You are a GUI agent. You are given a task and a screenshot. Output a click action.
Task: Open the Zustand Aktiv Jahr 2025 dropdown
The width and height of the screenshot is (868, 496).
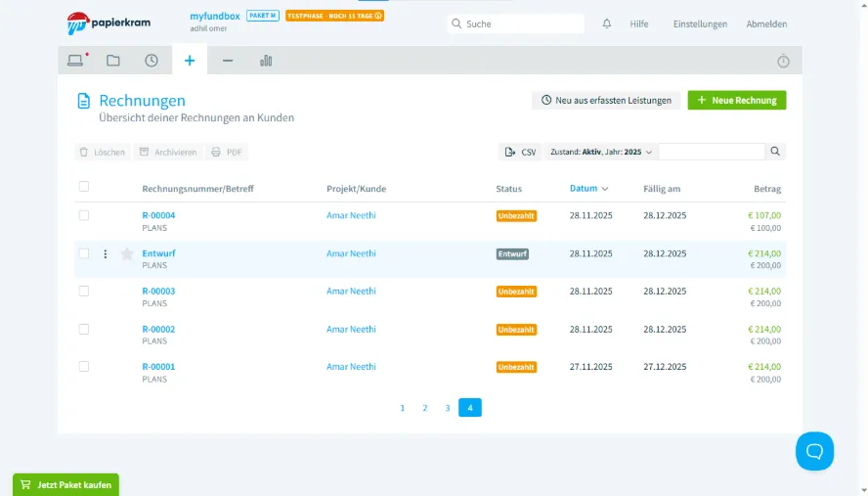600,152
